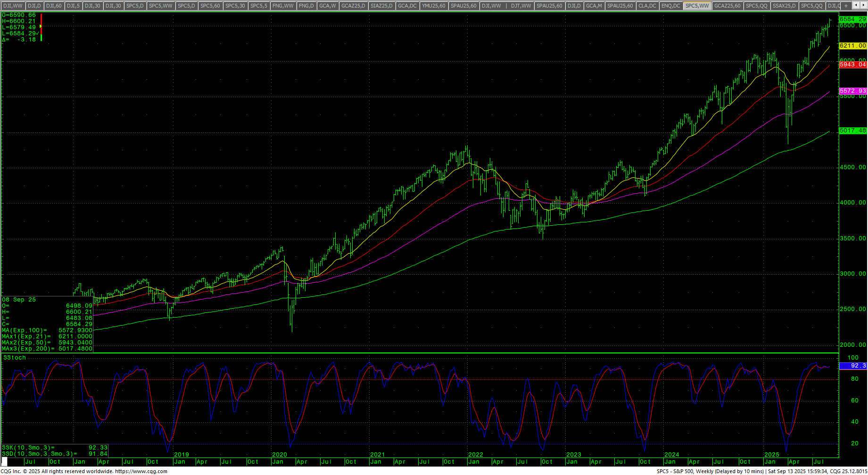Click the SSK(10,Smo,3) study value box
This screenshot has height=475, width=868.
(x=54, y=448)
